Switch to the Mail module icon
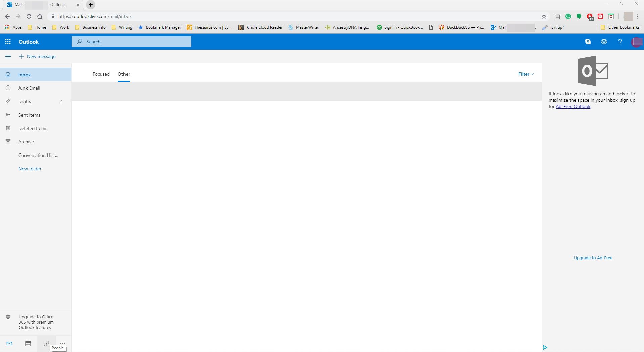 [9, 343]
